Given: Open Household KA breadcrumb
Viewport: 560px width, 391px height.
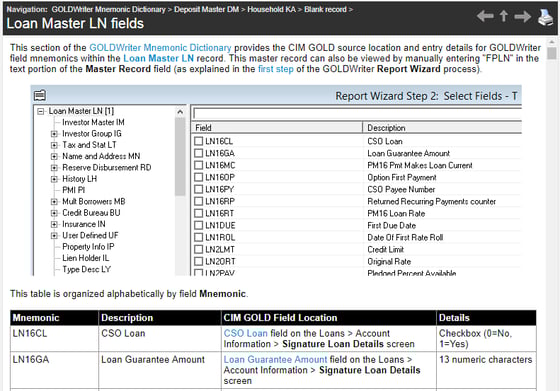Looking at the screenshot, I should (271, 10).
